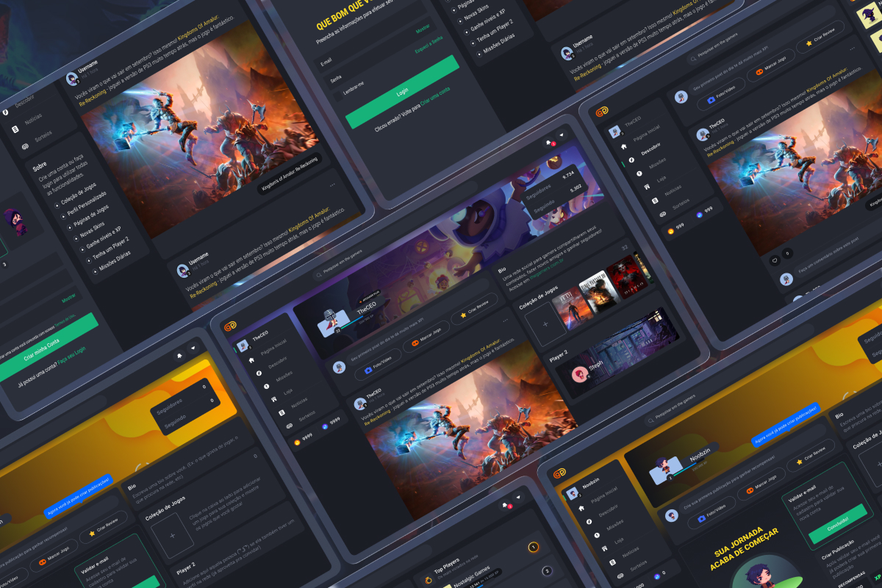Click the logo in TheCEO profile window
This screenshot has width=882, height=588.
pyautogui.click(x=230, y=326)
